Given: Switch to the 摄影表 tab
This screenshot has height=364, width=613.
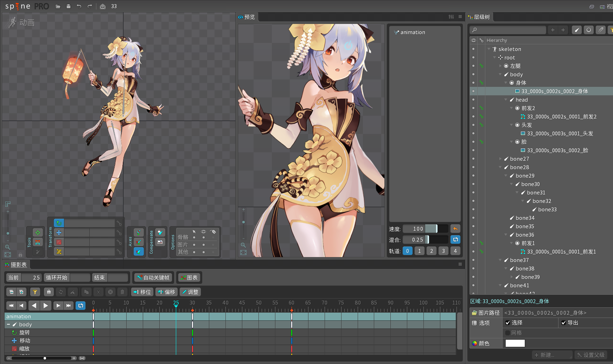Looking at the screenshot, I should click(x=16, y=264).
